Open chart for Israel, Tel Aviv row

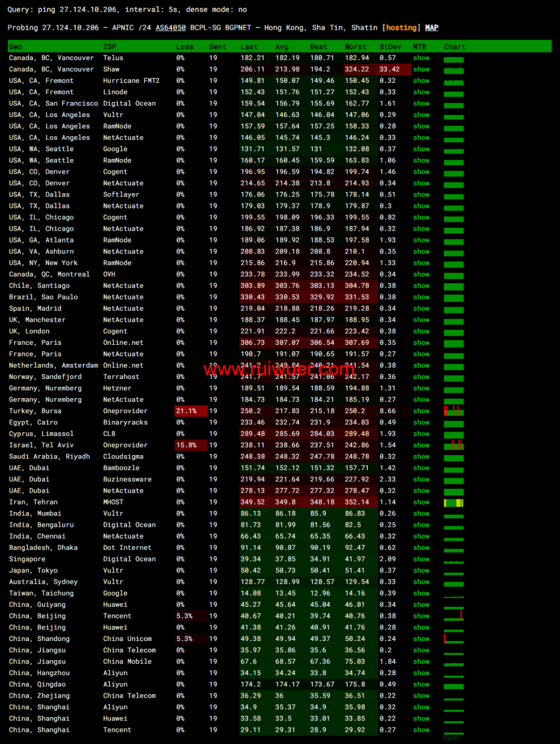454,446
